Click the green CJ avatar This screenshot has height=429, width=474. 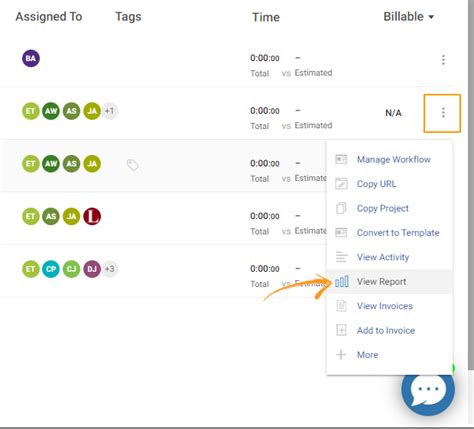point(71,269)
